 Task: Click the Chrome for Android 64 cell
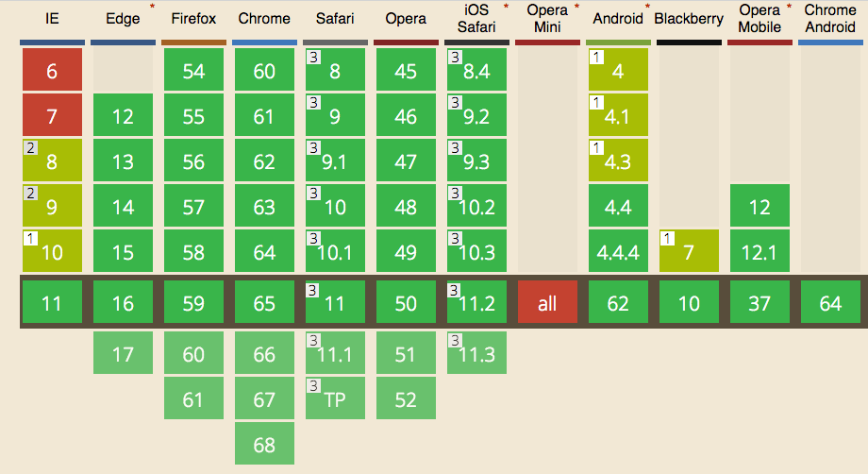tap(830, 303)
